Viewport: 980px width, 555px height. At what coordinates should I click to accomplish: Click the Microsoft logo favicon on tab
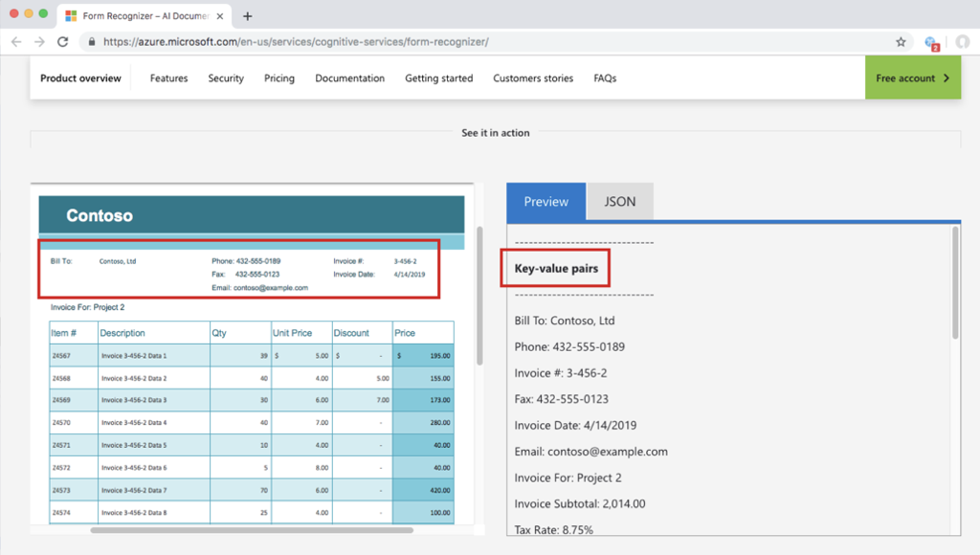(x=71, y=16)
